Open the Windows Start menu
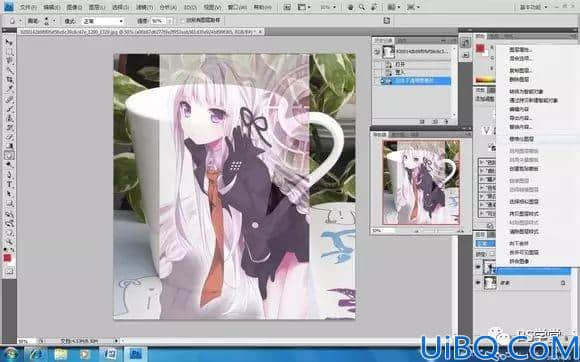Viewport: 580px width, 362px height. (11, 355)
